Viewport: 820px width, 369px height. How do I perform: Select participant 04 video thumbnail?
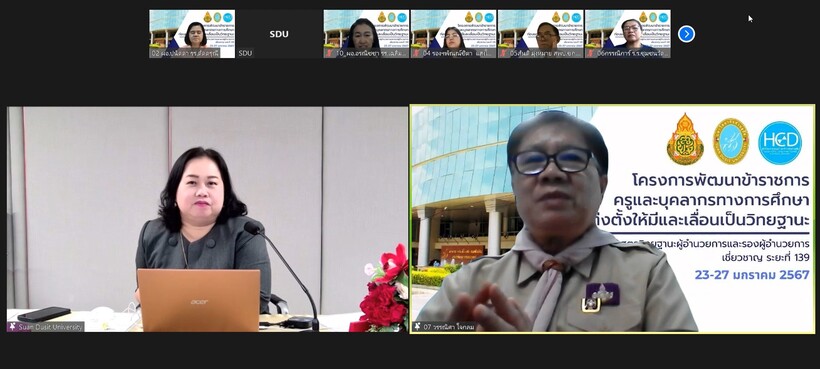(453, 34)
